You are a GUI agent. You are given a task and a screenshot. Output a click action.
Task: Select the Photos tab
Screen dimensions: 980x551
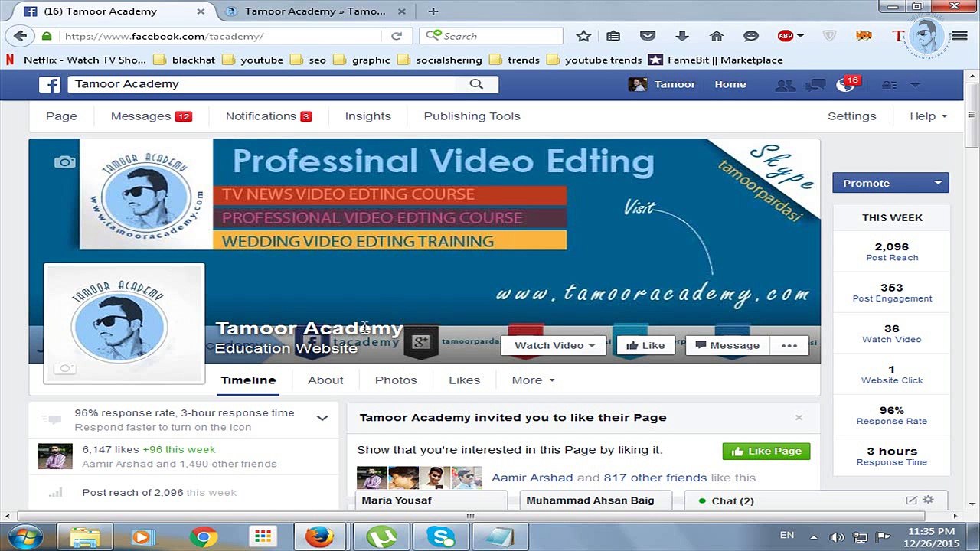click(x=396, y=380)
